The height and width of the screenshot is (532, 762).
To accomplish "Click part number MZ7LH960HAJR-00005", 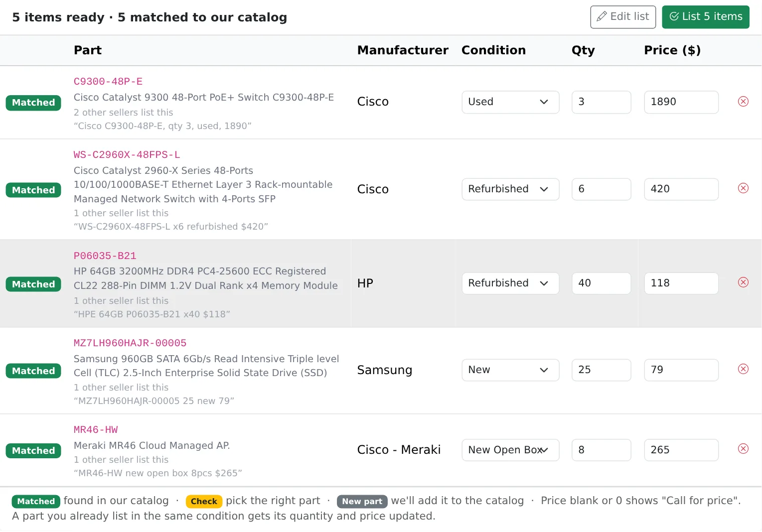I will [130, 343].
